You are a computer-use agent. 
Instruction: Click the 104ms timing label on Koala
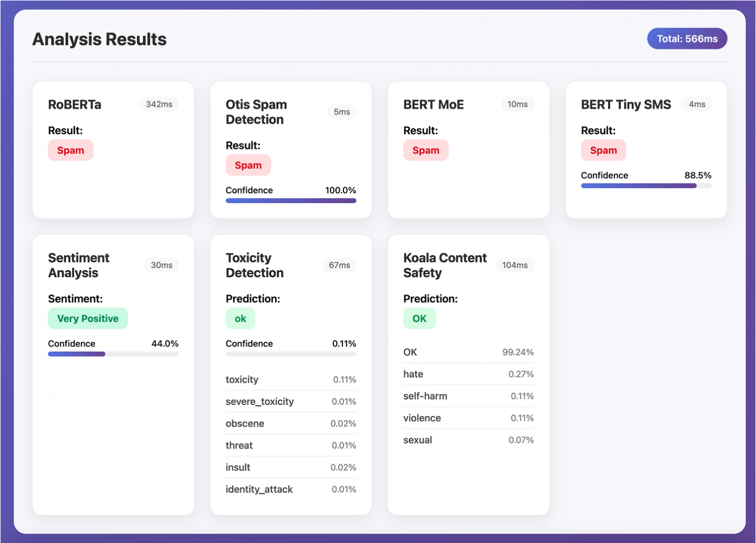pyautogui.click(x=515, y=265)
